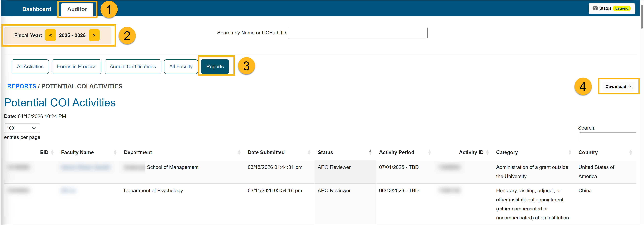Sort by Date Submitted column arrows
This screenshot has height=225, width=644.
(309, 152)
